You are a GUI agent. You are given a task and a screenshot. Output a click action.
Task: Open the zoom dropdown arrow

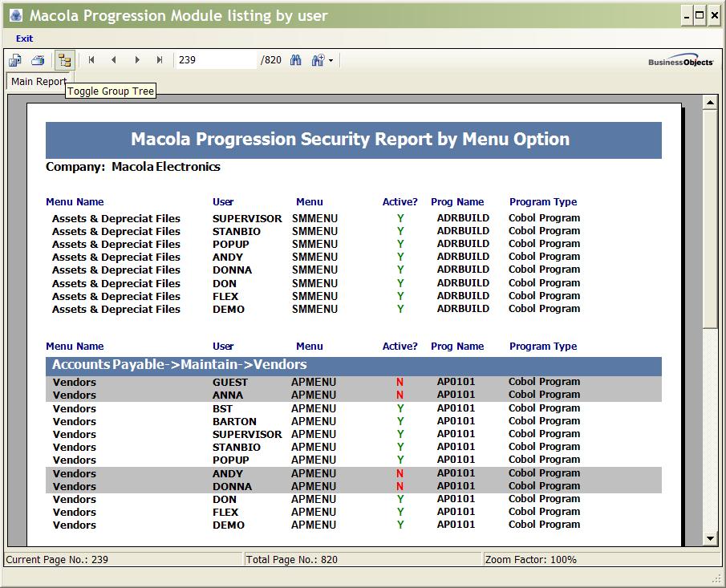pyautogui.click(x=331, y=61)
